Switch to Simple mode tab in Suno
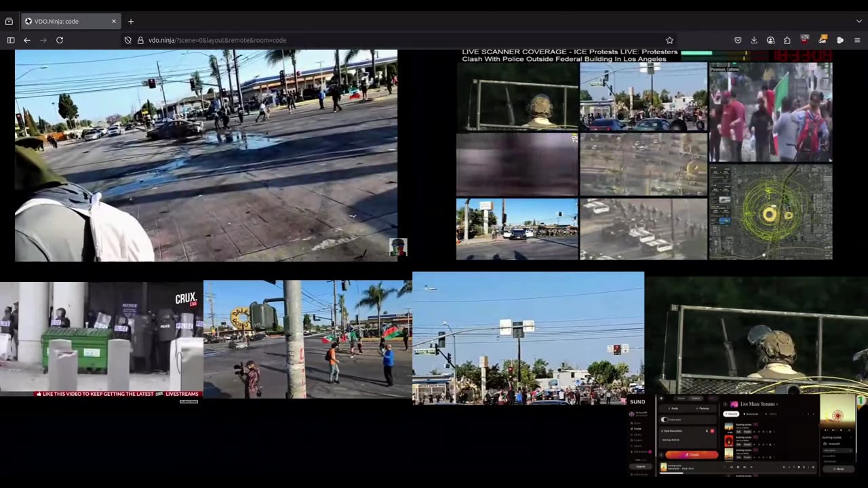Screen dimensions: 868x488 (x=681, y=399)
